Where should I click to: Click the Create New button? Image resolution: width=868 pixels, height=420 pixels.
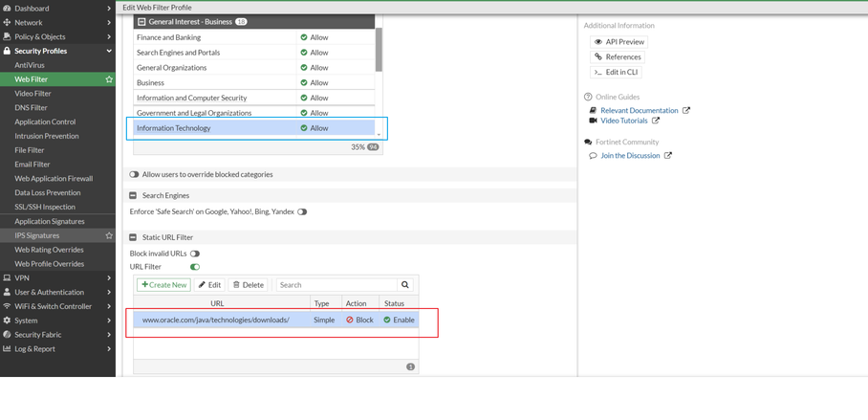coord(163,285)
